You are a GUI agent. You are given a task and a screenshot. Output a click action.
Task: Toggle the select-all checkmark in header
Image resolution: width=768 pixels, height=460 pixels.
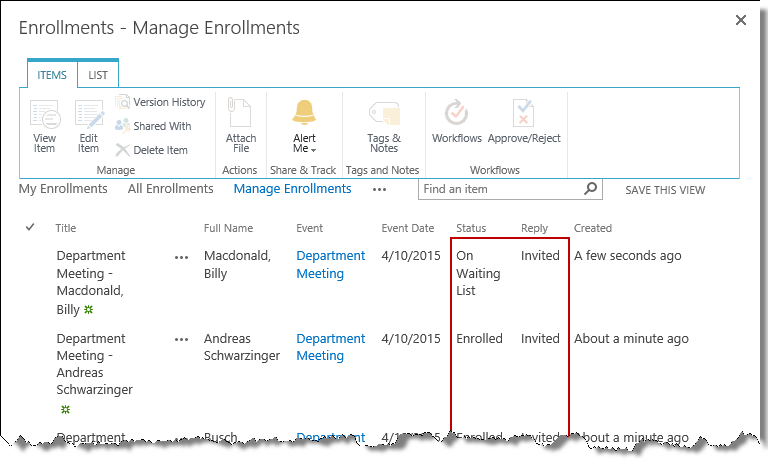click(29, 228)
